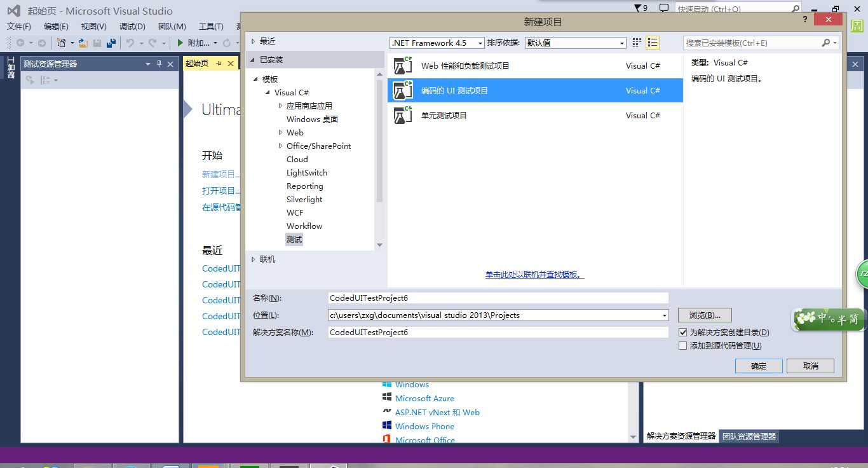Switch templates to small icons view

click(637, 43)
